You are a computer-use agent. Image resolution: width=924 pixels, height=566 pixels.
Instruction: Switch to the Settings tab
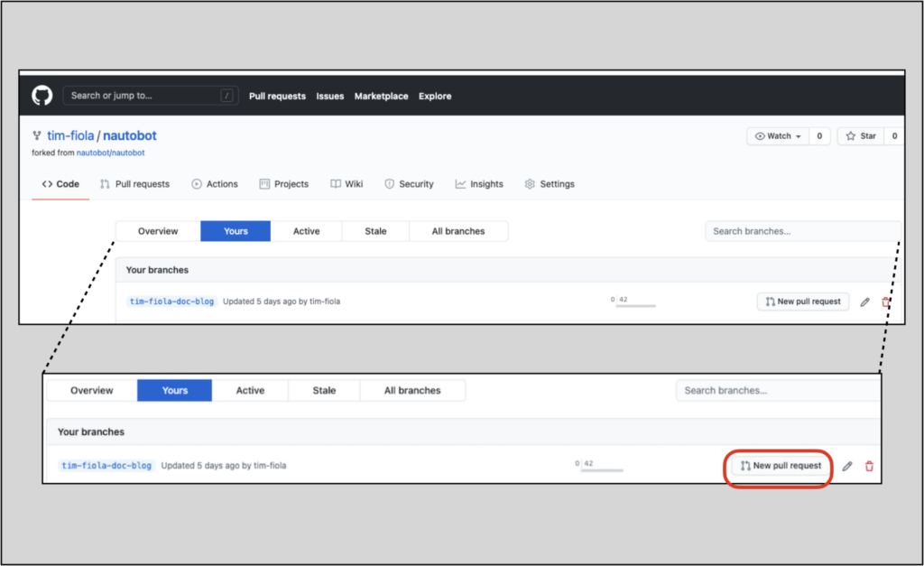pyautogui.click(x=550, y=184)
